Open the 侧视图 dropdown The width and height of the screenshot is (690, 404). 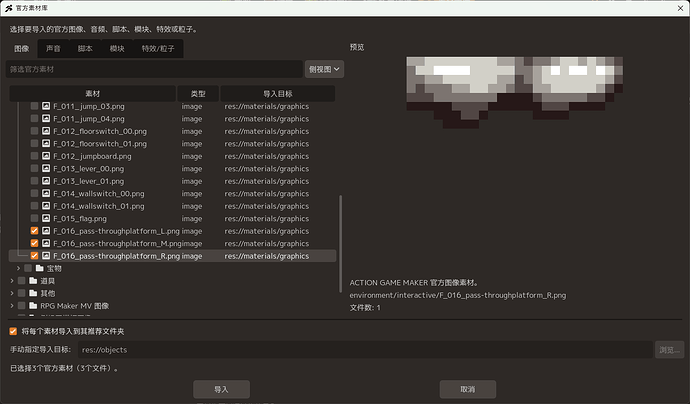[x=324, y=69]
